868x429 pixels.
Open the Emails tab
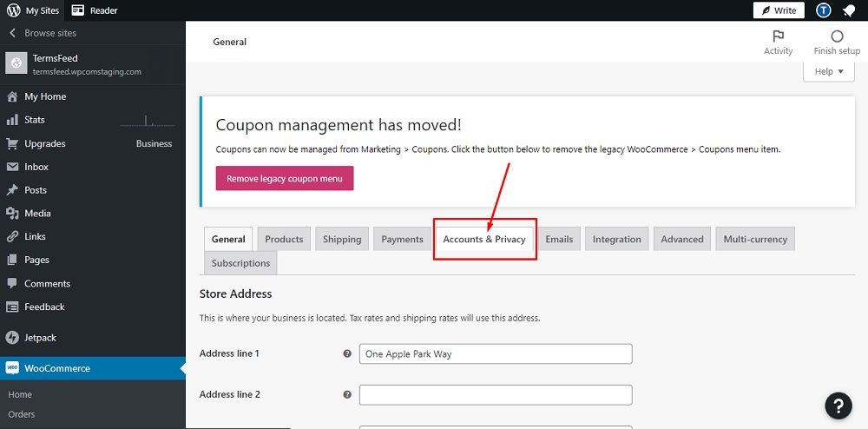(559, 239)
